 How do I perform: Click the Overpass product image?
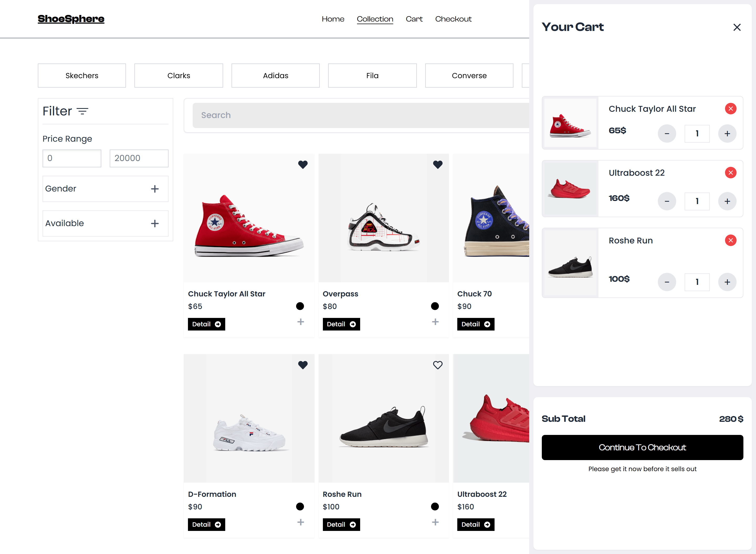click(x=384, y=218)
